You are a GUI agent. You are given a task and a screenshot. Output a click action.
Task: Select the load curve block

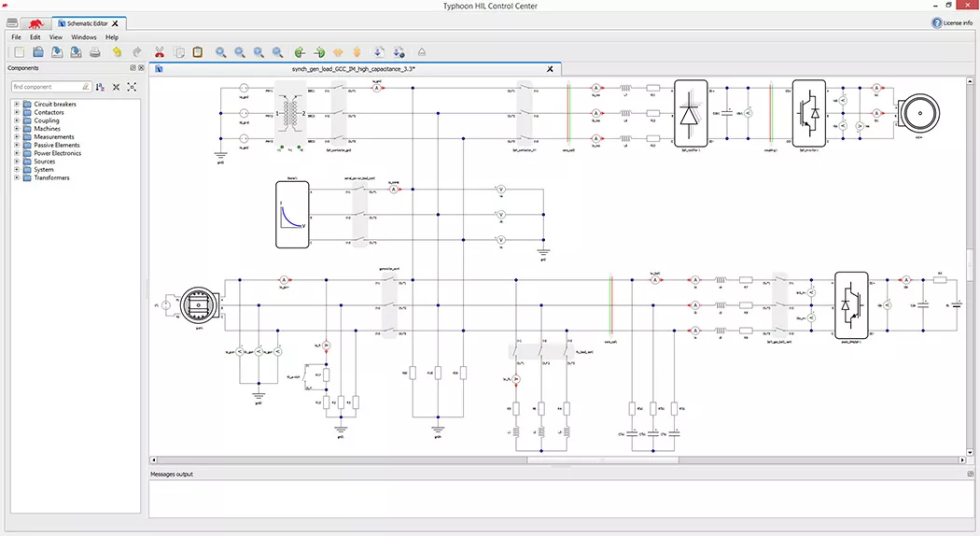(292, 215)
